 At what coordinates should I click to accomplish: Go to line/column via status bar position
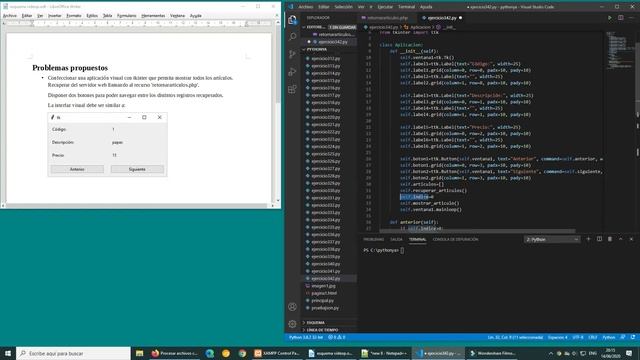pyautogui.click(x=515, y=338)
